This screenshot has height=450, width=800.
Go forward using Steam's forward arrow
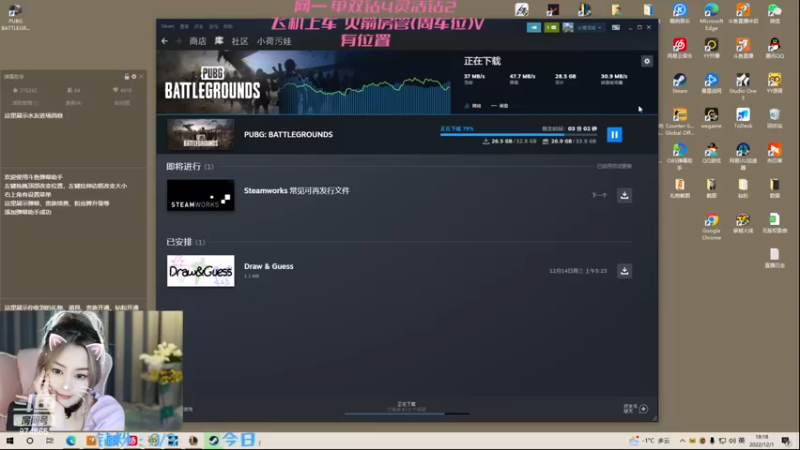pos(178,41)
